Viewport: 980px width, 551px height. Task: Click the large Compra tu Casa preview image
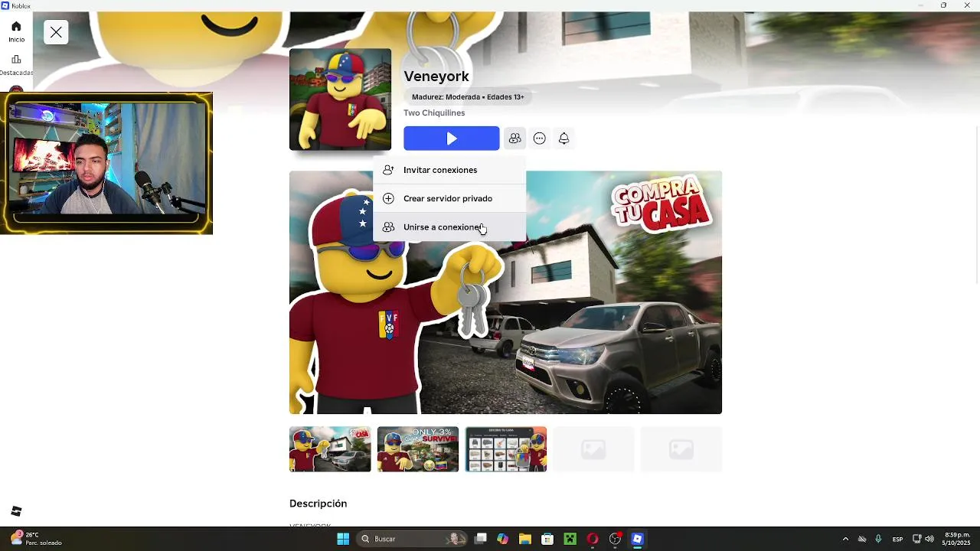pos(505,292)
